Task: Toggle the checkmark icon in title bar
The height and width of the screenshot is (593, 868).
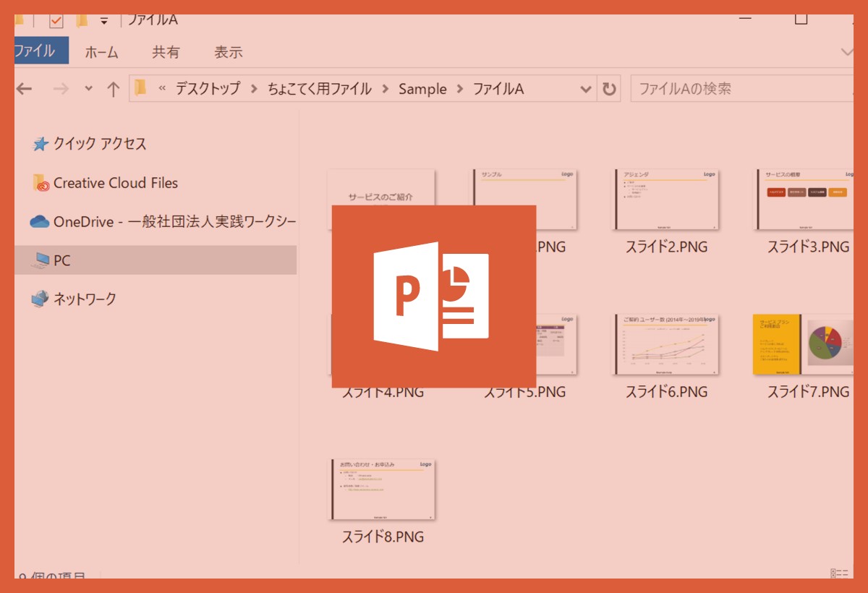Action: click(56, 20)
